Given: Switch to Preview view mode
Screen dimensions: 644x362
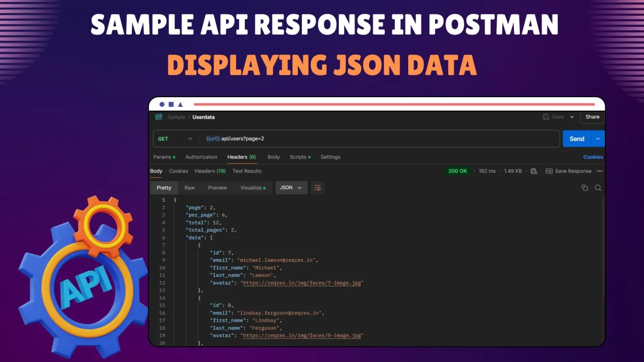Looking at the screenshot, I should tap(218, 188).
